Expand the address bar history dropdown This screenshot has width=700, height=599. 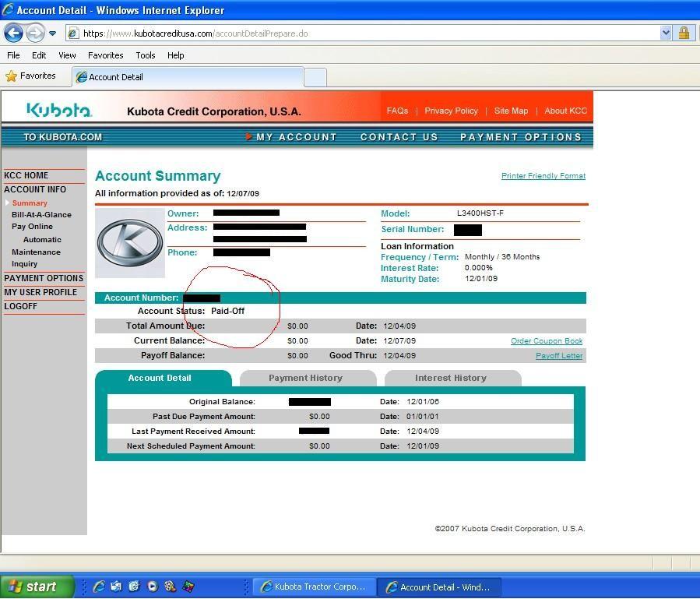(666, 33)
